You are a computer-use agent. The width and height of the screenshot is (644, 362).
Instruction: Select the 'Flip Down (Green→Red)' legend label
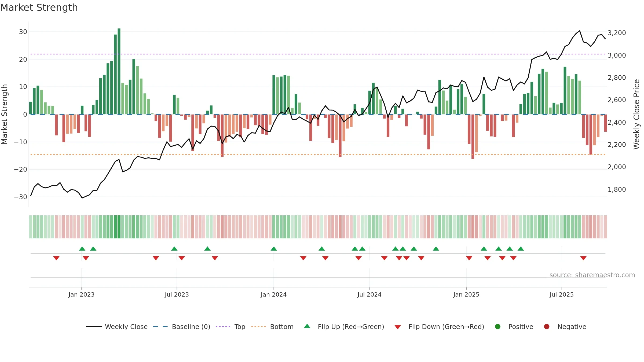point(446,327)
